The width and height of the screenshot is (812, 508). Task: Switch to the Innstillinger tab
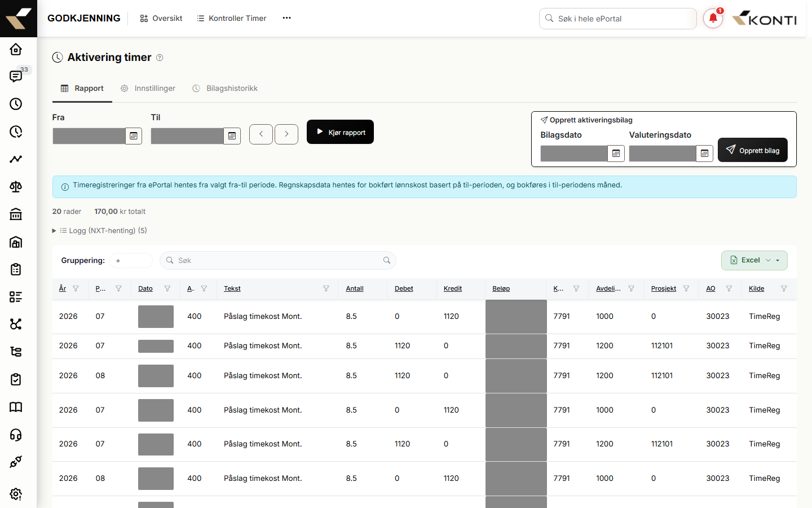point(148,89)
